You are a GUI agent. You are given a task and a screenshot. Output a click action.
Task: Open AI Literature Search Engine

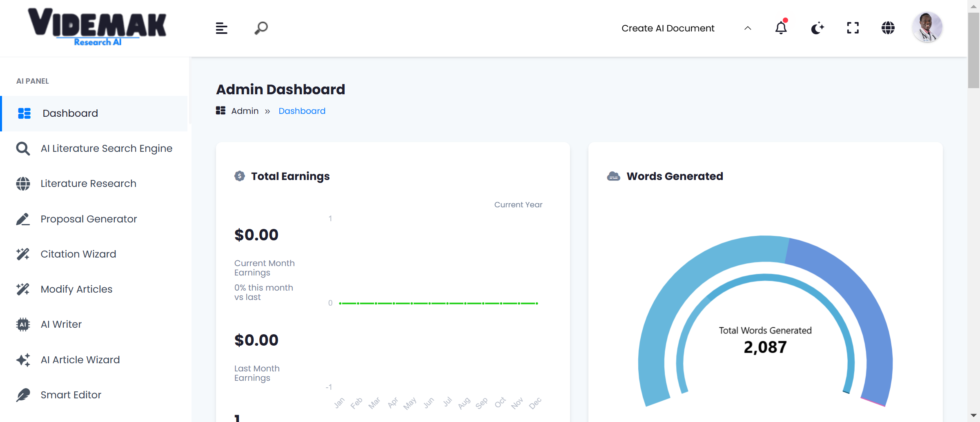click(x=106, y=149)
